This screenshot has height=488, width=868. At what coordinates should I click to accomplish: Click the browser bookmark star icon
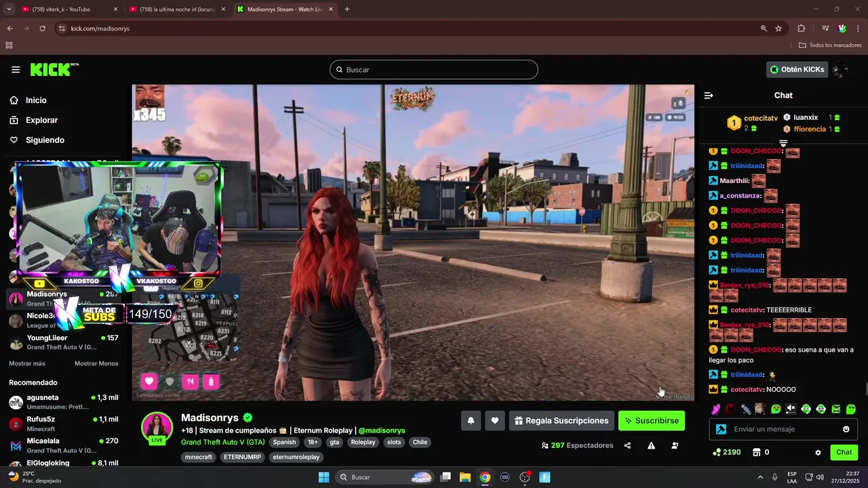click(x=778, y=28)
